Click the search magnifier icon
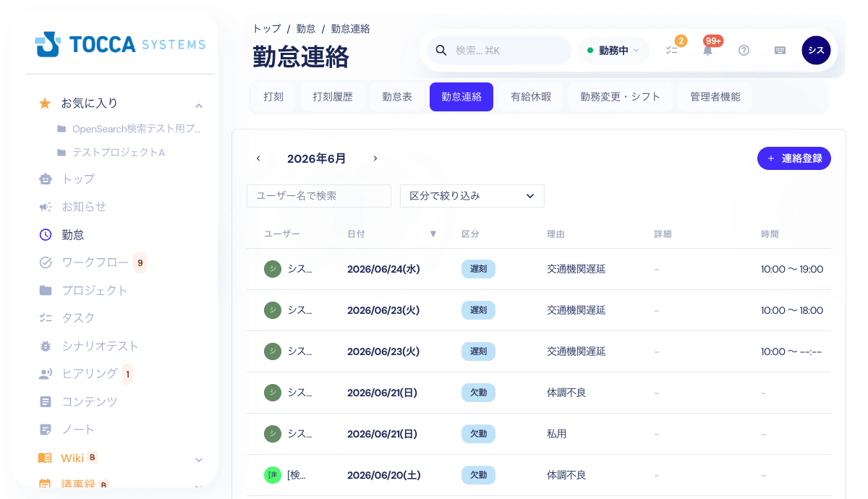This screenshot has height=499, width=868. 441,51
